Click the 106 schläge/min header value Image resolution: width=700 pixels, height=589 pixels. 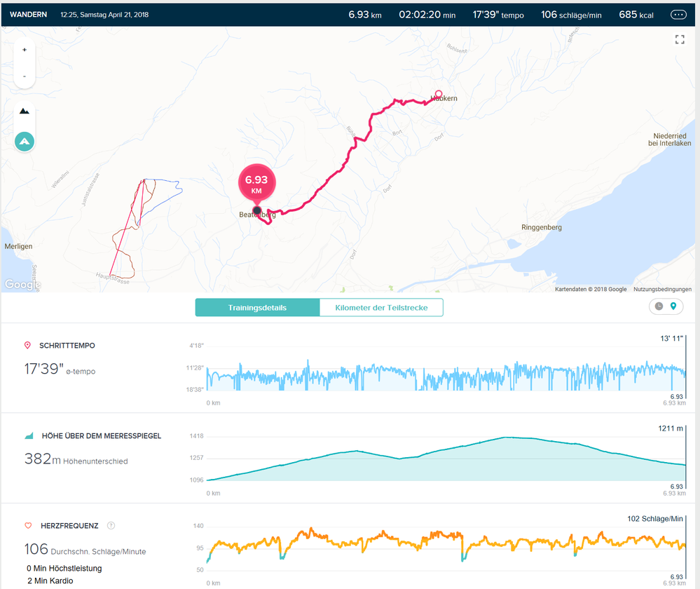(x=572, y=15)
